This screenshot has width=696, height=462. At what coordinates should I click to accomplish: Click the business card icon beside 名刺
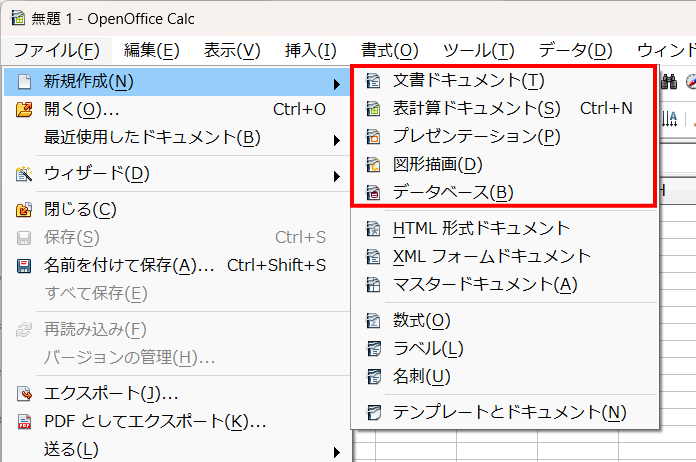pos(373,376)
